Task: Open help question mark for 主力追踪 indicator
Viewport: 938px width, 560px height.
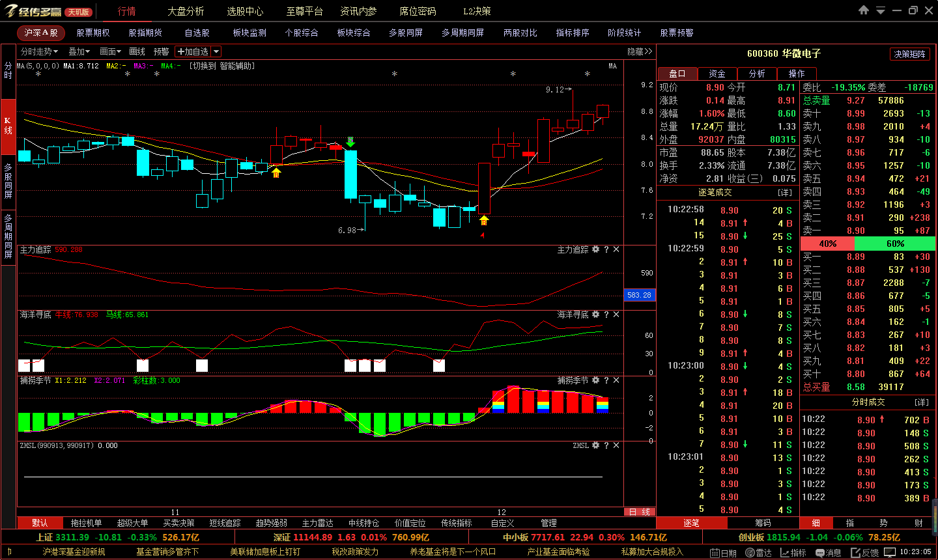Action: 606,249
